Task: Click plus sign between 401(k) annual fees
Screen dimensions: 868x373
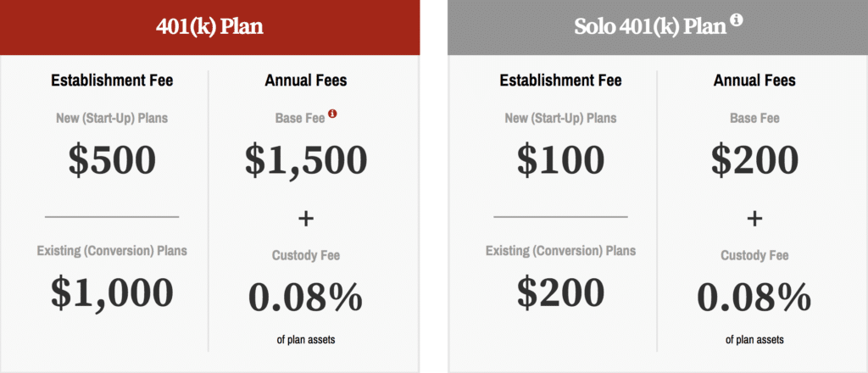Action: (306, 220)
